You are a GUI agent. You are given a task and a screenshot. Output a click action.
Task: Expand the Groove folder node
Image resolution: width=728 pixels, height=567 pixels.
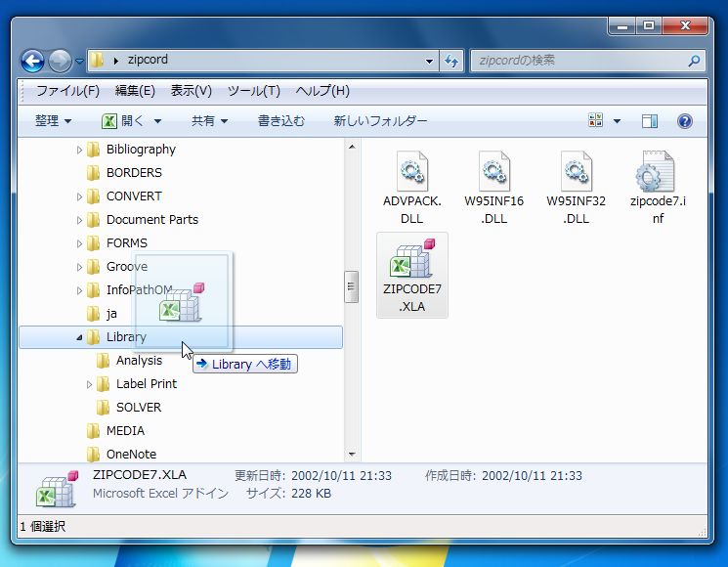79,267
